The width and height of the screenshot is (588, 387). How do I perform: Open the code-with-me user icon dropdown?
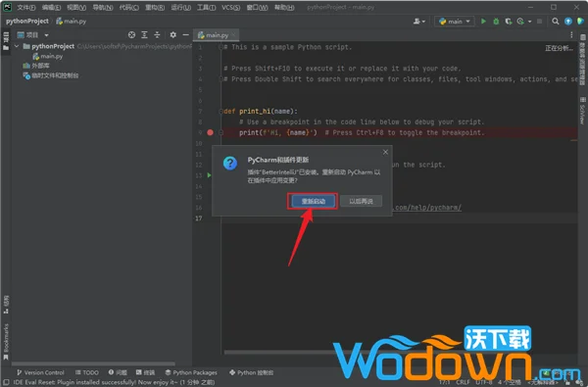(418, 22)
